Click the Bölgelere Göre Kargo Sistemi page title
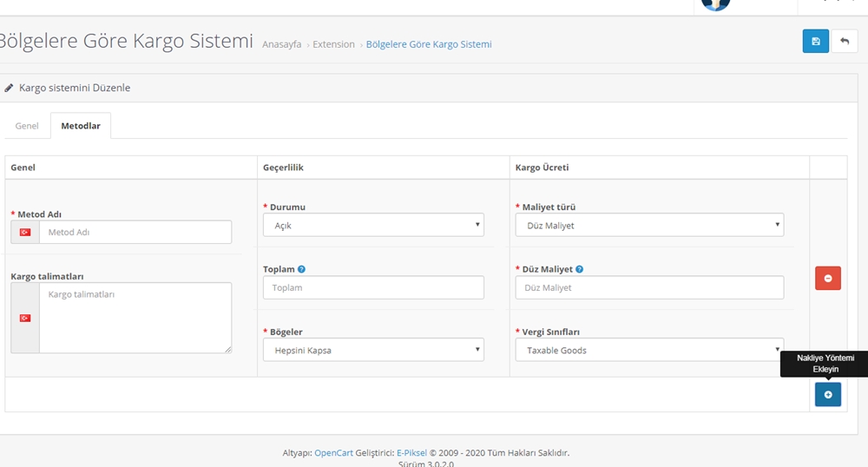This screenshot has width=868, height=467. pos(126,41)
